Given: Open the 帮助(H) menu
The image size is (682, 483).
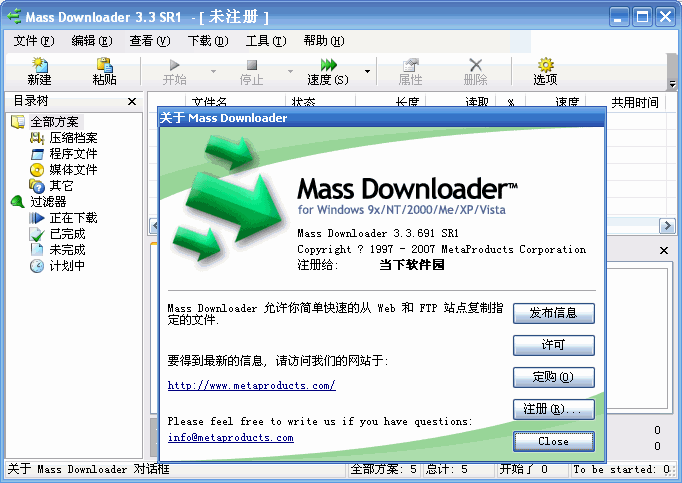Looking at the screenshot, I should (324, 41).
